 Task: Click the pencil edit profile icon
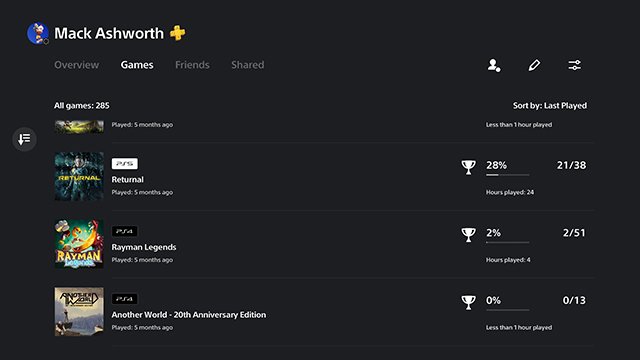[x=534, y=65]
